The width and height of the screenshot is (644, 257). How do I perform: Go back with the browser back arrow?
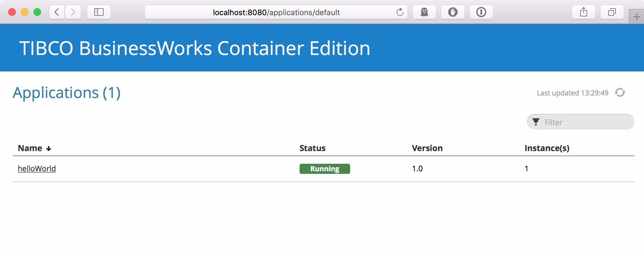[57, 12]
